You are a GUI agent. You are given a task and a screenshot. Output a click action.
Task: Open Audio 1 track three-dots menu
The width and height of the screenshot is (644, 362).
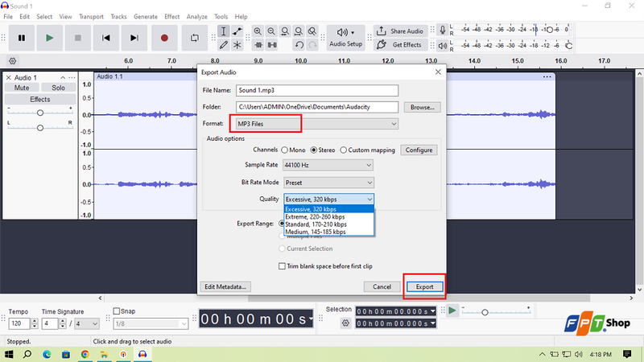pos(72,77)
